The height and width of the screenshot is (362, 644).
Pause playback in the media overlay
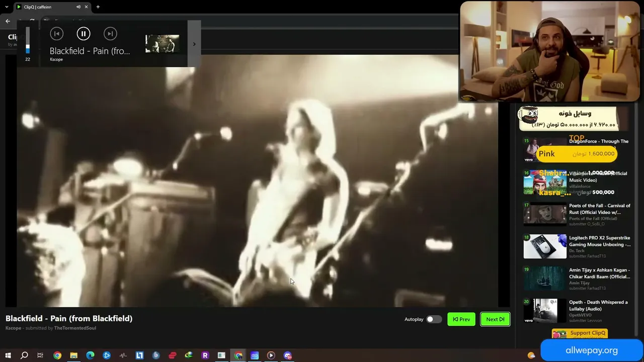pyautogui.click(x=84, y=34)
